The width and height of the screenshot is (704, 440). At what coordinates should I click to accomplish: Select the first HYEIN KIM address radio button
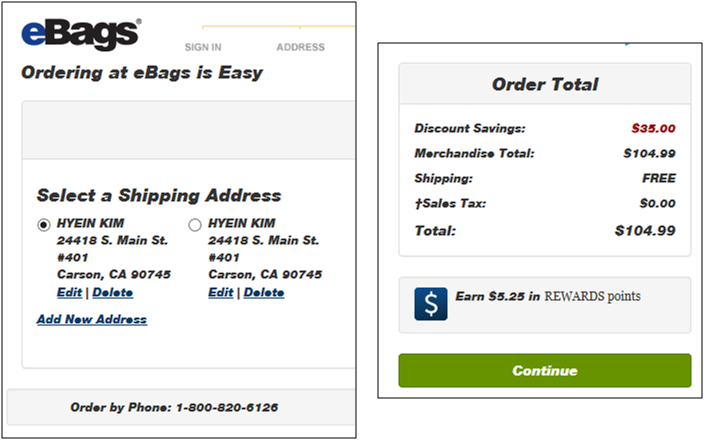[x=44, y=224]
